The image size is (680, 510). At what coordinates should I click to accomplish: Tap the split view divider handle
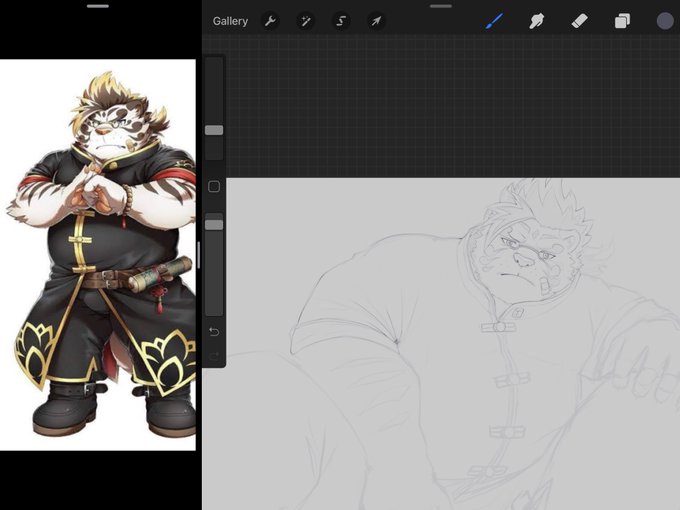click(x=199, y=255)
